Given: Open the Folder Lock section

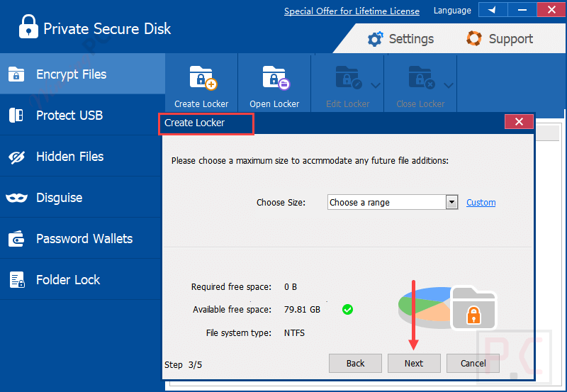Looking at the screenshot, I should (80, 279).
